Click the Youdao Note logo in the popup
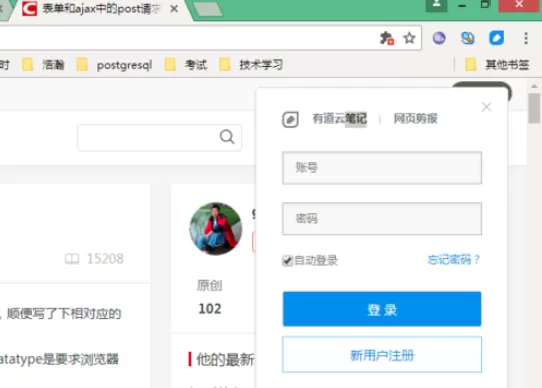This screenshot has width=542, height=388. (x=290, y=120)
